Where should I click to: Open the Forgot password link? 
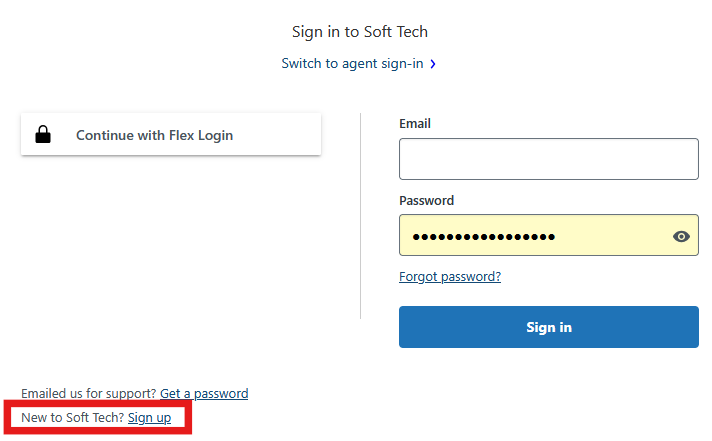tap(450, 277)
